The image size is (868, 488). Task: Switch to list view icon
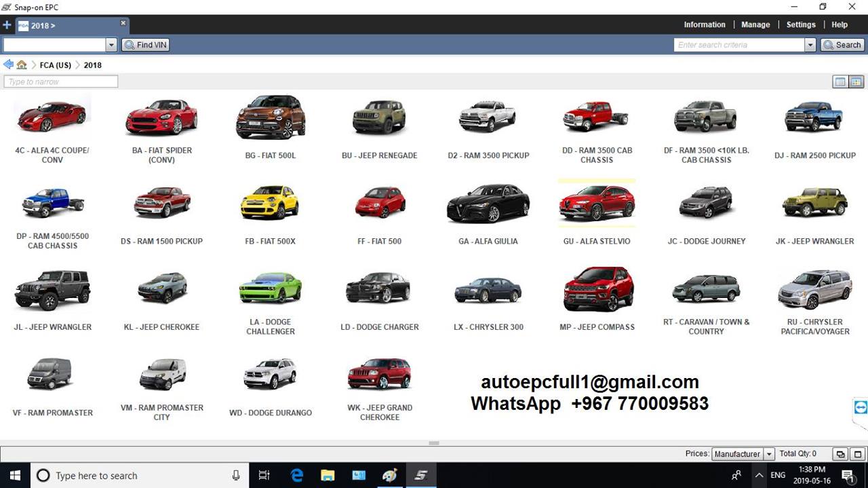coord(840,81)
